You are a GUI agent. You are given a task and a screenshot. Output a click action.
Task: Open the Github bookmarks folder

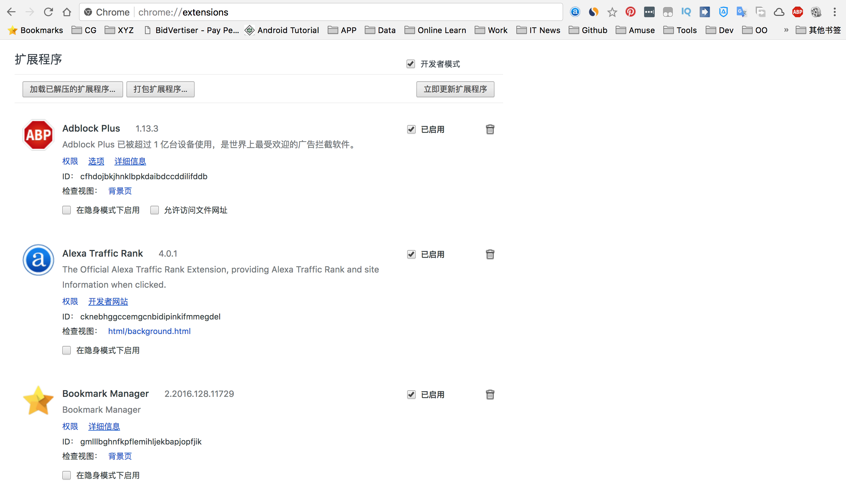pos(588,30)
